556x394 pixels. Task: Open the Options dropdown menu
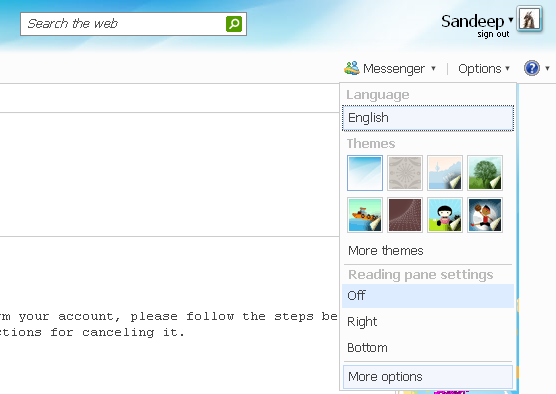[x=484, y=68]
